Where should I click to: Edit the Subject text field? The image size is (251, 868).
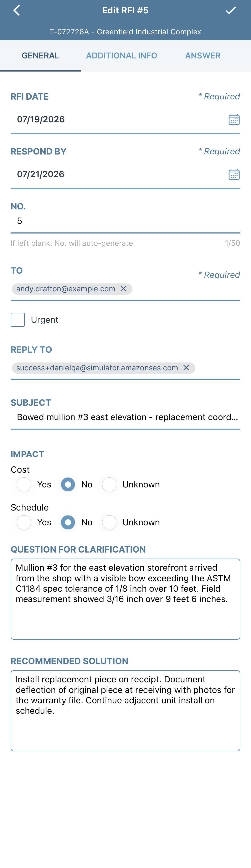(125, 417)
